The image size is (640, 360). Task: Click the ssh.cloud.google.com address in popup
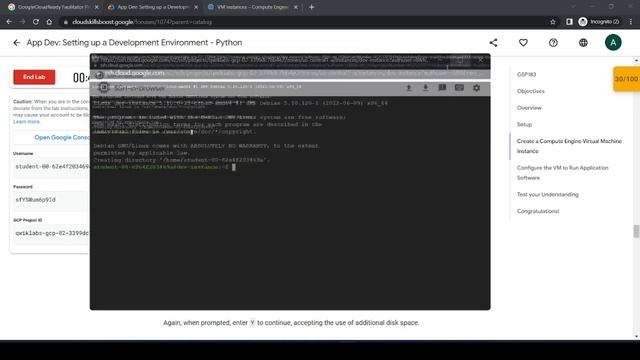(x=135, y=73)
